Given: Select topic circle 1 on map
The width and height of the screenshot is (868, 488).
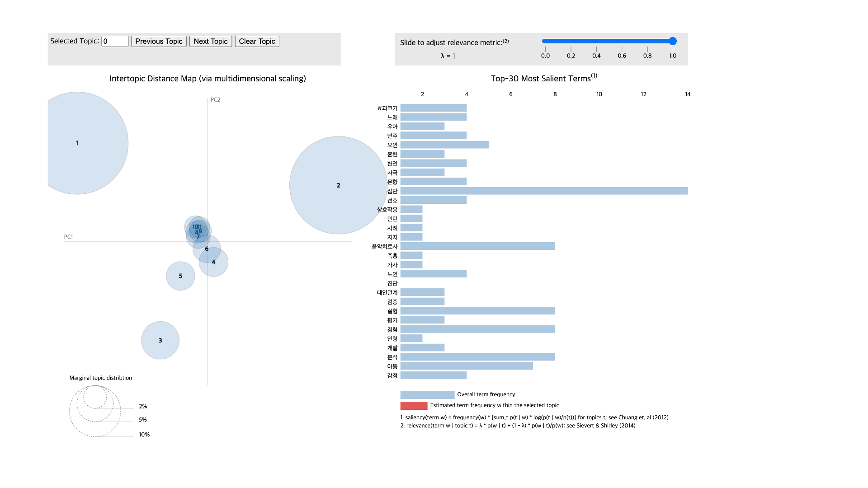Looking at the screenshot, I should click(x=77, y=143).
